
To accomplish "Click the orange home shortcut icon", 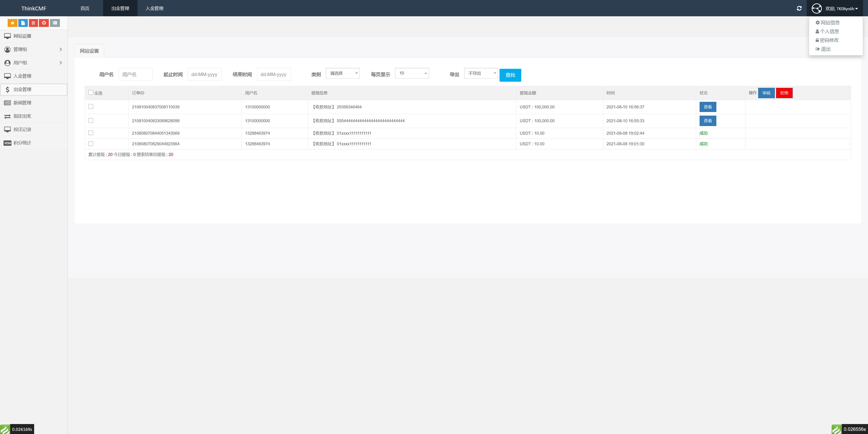I will pyautogui.click(x=12, y=23).
